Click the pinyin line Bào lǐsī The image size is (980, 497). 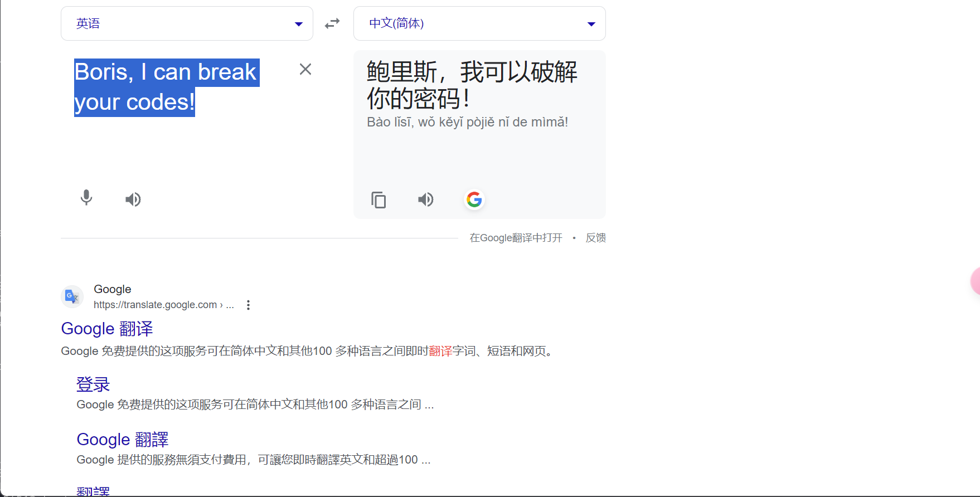click(467, 122)
